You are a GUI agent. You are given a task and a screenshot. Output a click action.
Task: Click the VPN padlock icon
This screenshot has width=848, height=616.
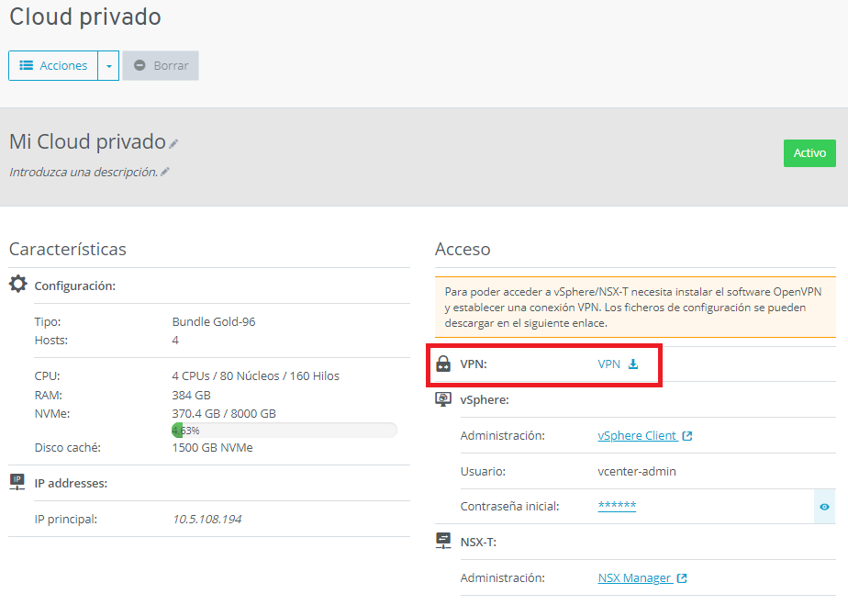(443, 364)
